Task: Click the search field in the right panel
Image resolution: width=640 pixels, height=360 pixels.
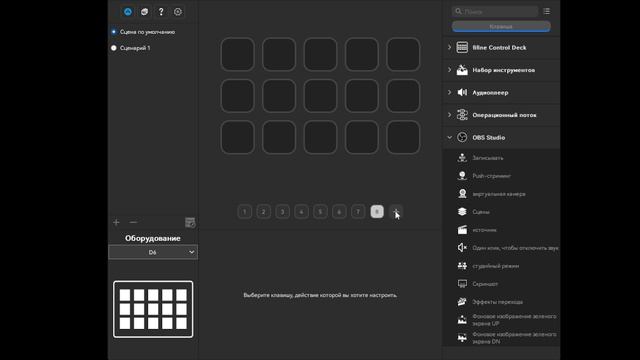Action: [x=495, y=11]
